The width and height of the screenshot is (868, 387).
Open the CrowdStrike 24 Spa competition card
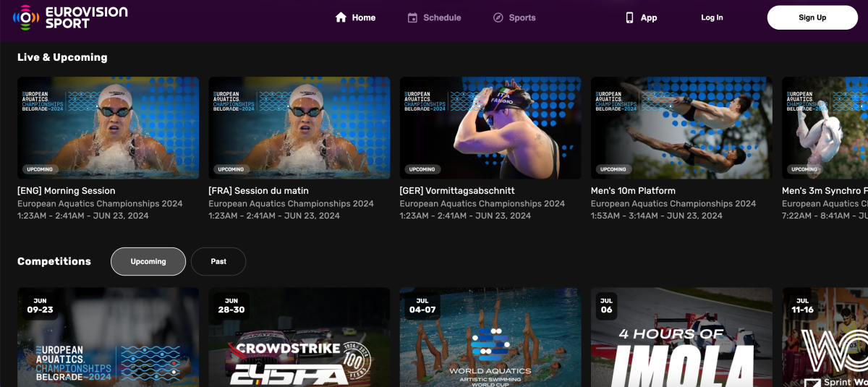pos(299,337)
